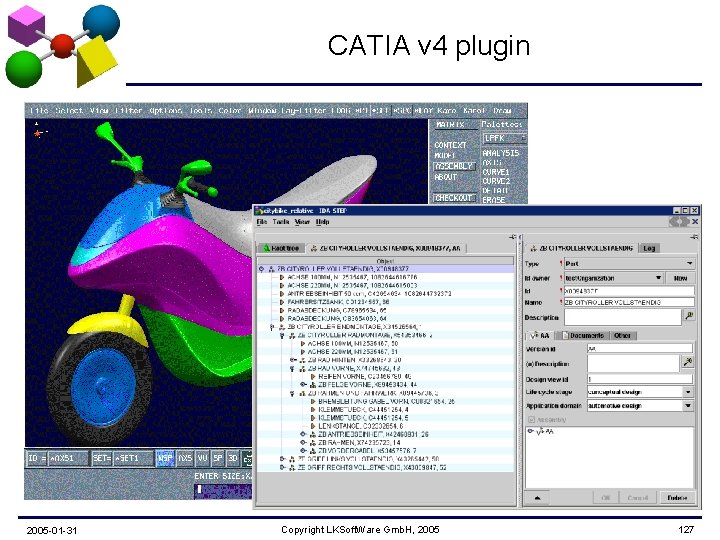The image size is (720, 540).
Task: Click the Delete button
Action: click(x=677, y=498)
